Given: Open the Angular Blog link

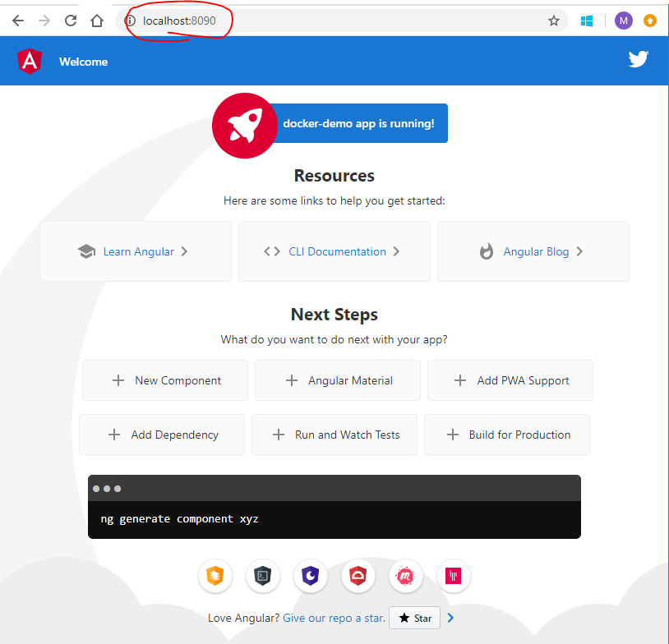Looking at the screenshot, I should [x=536, y=251].
